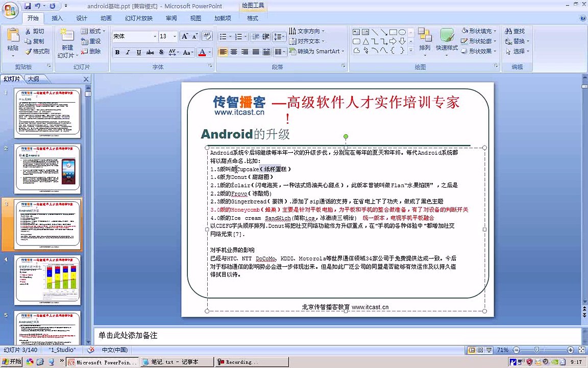
Task: Toggle Align Right paragraph button
Action: coord(244,52)
